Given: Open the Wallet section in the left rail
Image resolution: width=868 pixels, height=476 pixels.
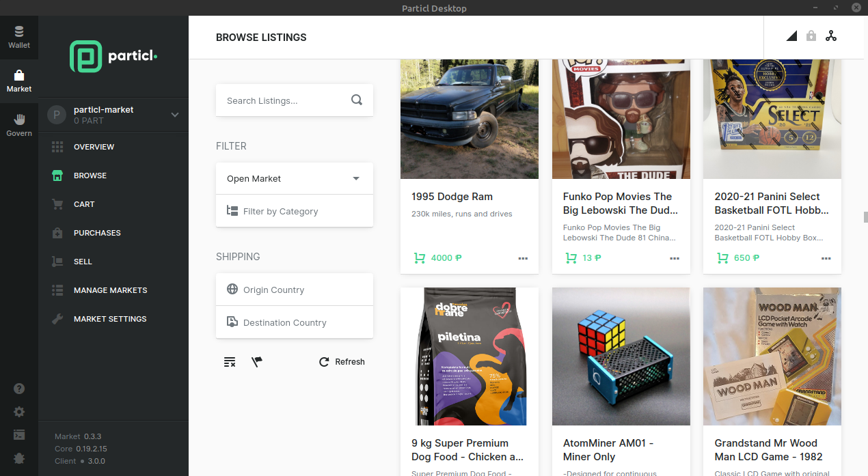Looking at the screenshot, I should pyautogui.click(x=19, y=37).
